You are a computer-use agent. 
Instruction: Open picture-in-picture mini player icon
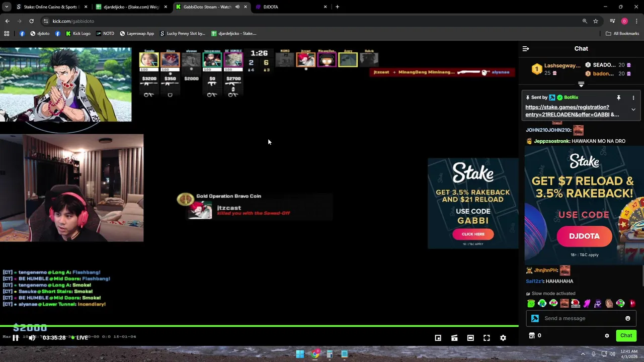[x=438, y=338]
